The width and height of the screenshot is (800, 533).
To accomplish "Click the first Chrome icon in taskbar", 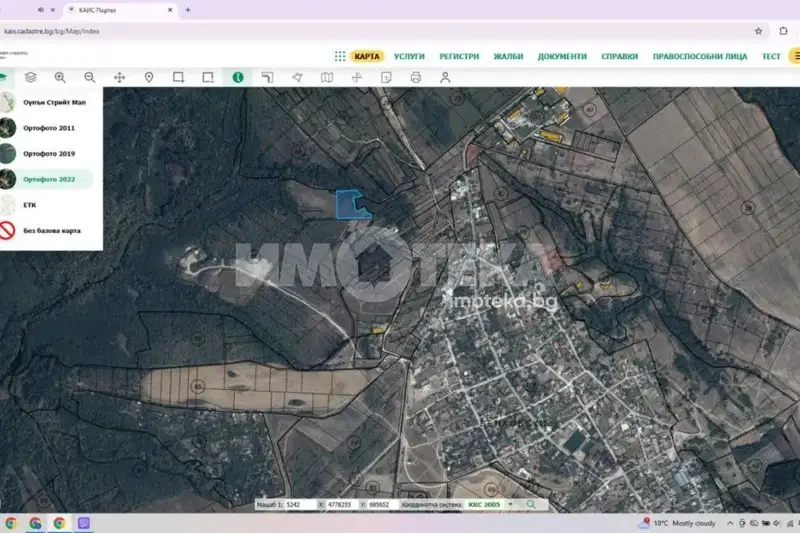I will [10, 523].
